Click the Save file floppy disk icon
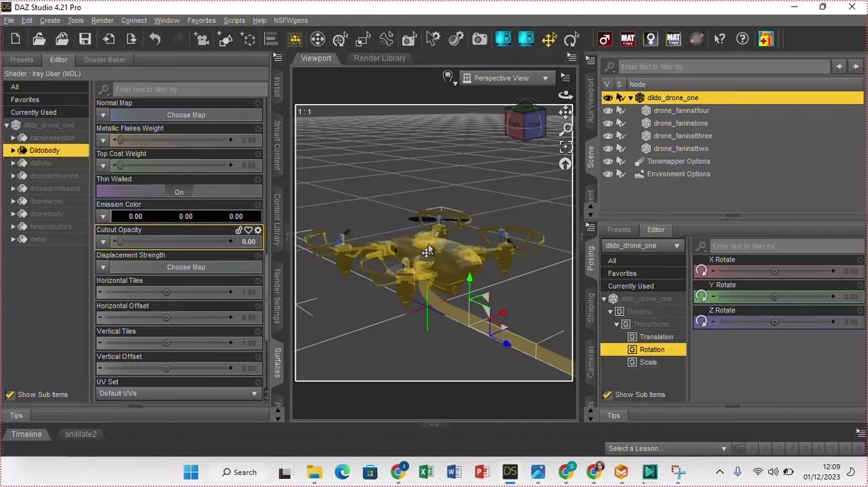The height and width of the screenshot is (487, 868). coord(85,39)
